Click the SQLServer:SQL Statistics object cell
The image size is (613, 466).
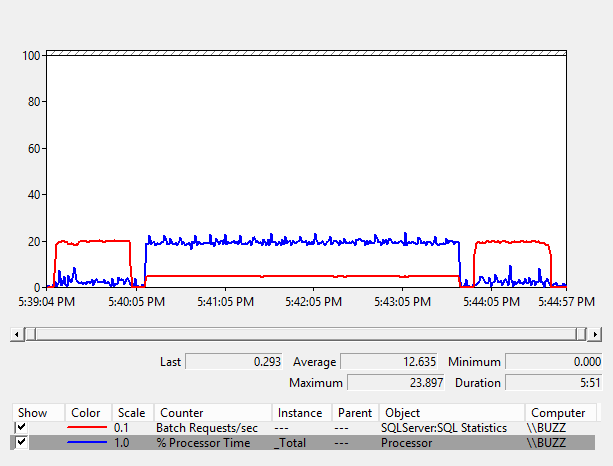click(x=444, y=428)
